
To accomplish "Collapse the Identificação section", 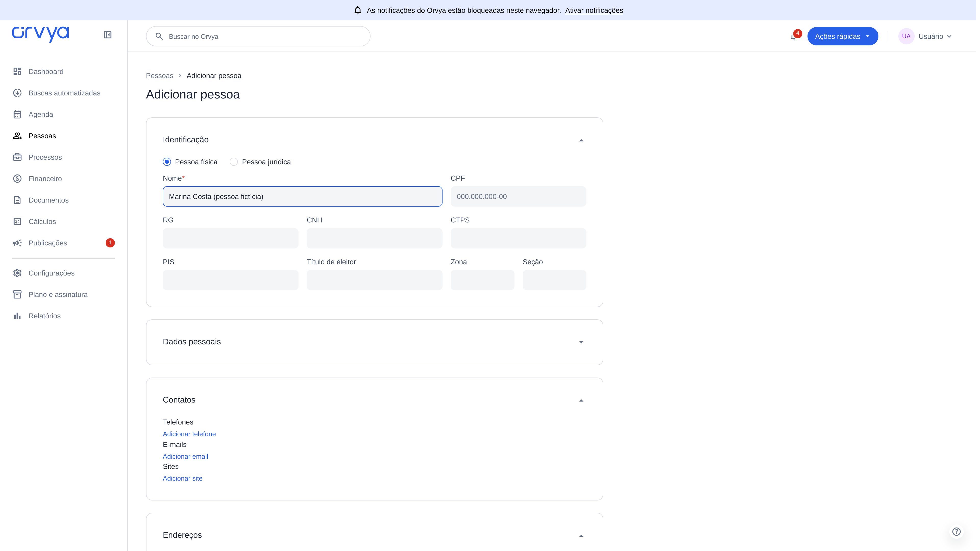I will (x=581, y=140).
